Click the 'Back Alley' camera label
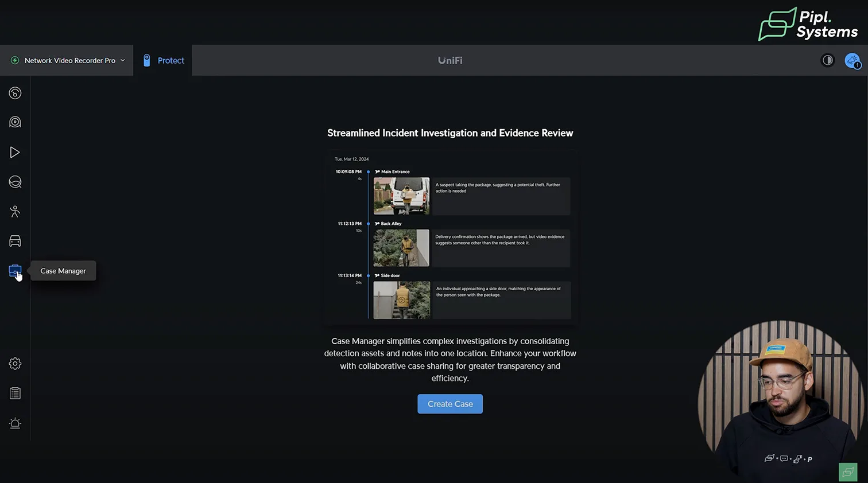 (x=391, y=224)
